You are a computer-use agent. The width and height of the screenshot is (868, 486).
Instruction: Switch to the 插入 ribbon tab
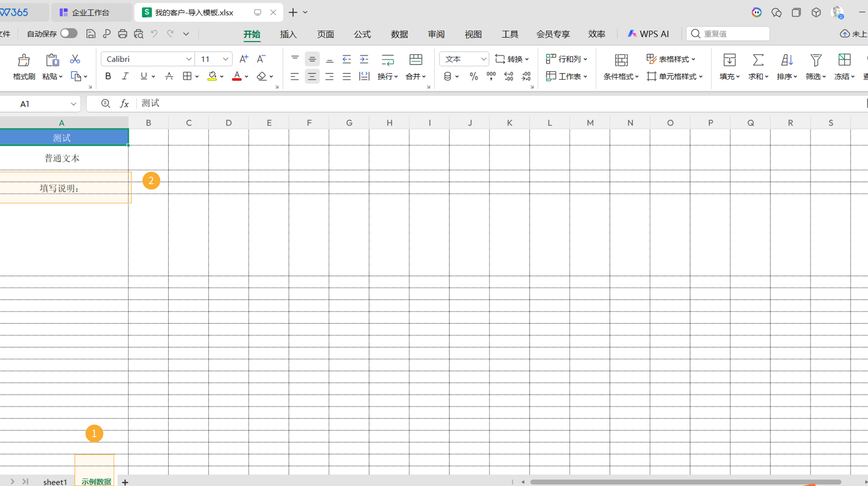289,34
